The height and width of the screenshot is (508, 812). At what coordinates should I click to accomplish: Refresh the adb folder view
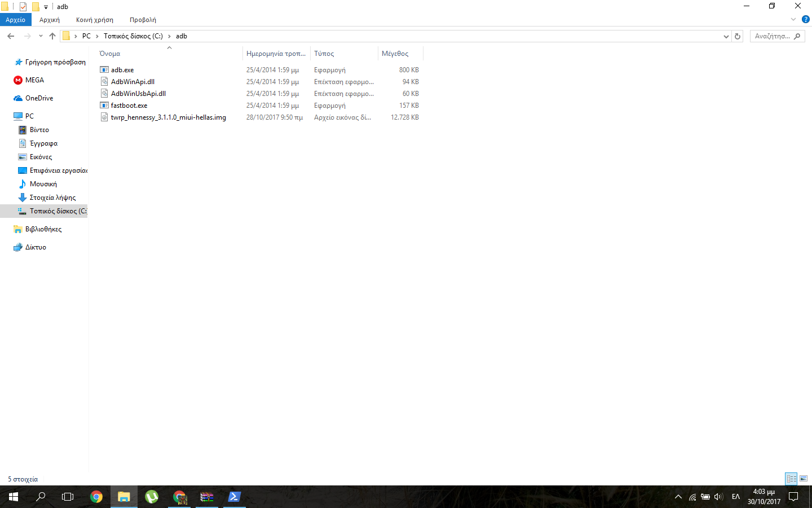(737, 36)
